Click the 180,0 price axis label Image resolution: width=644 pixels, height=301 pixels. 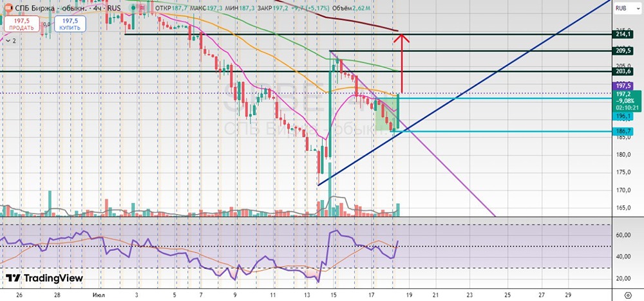pos(623,154)
